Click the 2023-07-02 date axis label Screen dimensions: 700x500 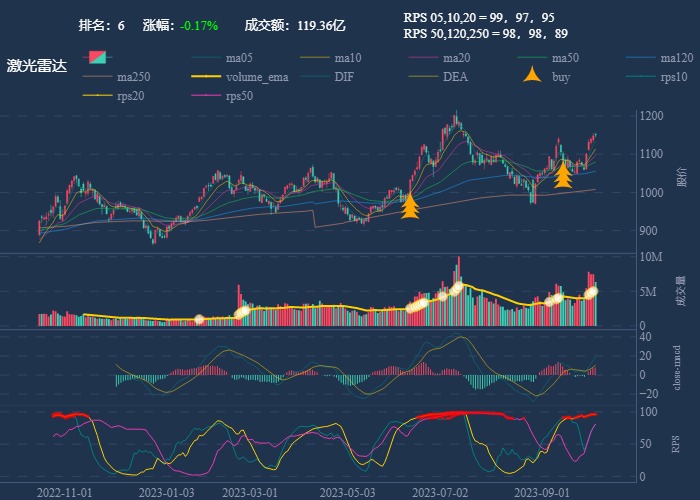tap(440, 492)
